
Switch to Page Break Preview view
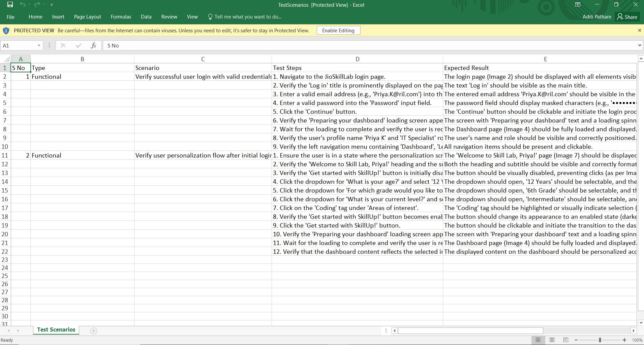coord(565,340)
